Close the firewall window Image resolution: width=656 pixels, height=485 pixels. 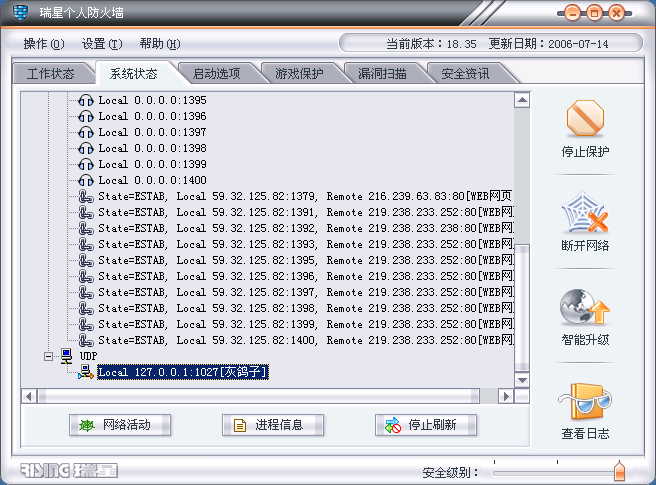point(616,13)
